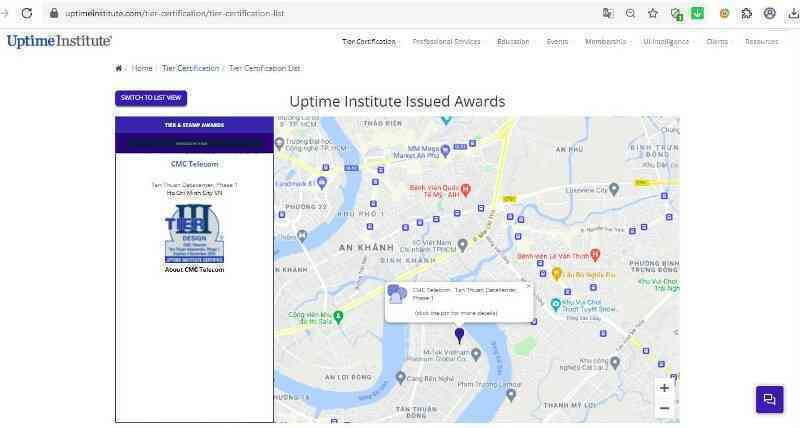Open the About CMC Telecom link
The width and height of the screenshot is (800, 428).
click(194, 269)
